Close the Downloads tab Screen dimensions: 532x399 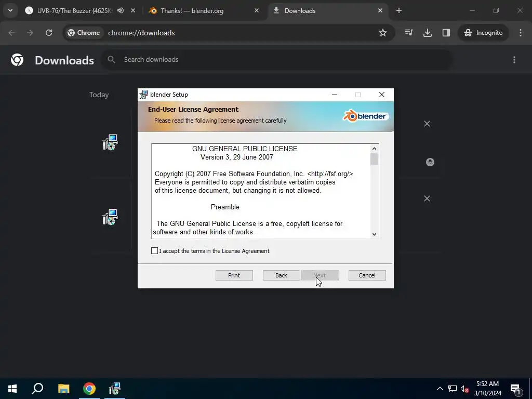380,10
